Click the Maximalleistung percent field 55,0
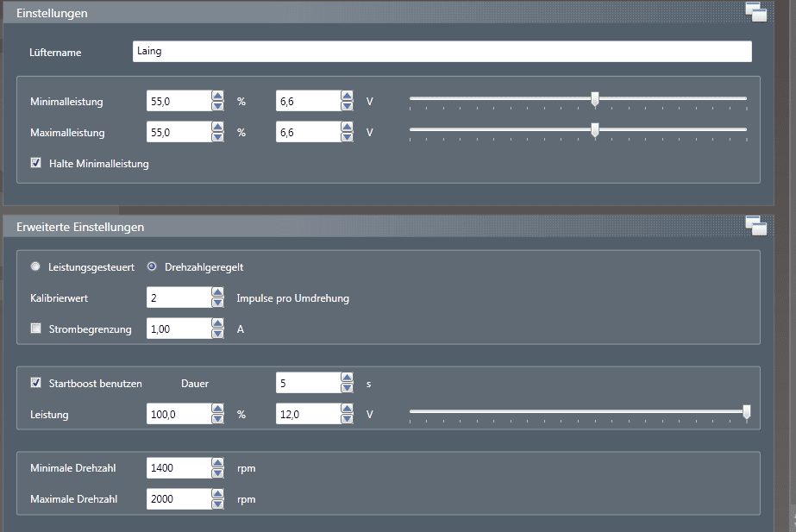 pos(179,132)
